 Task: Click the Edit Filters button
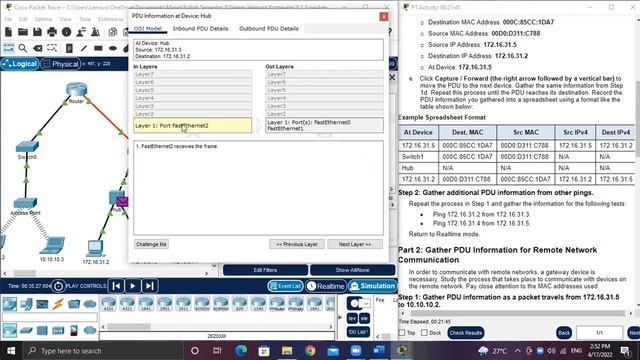[x=265, y=270]
